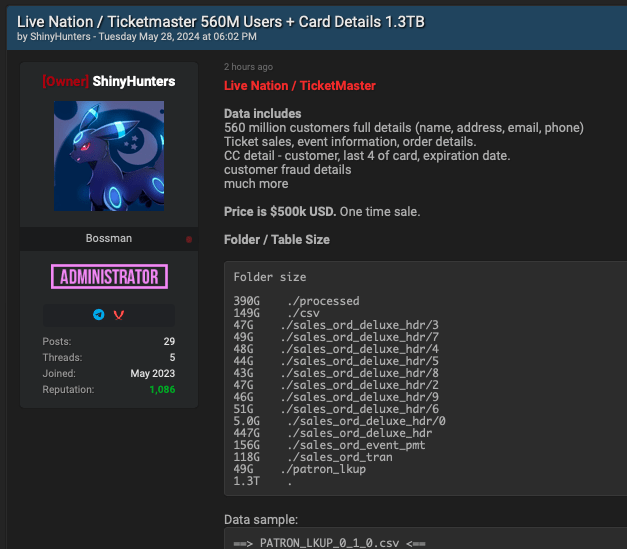This screenshot has width=627, height=549.
Task: Click the Posts count 29
Action: coord(169,341)
